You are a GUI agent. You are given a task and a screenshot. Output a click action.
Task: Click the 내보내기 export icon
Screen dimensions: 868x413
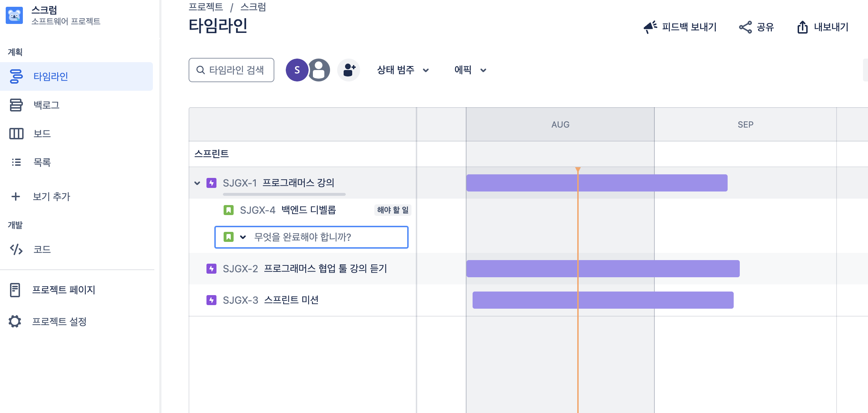pyautogui.click(x=803, y=27)
